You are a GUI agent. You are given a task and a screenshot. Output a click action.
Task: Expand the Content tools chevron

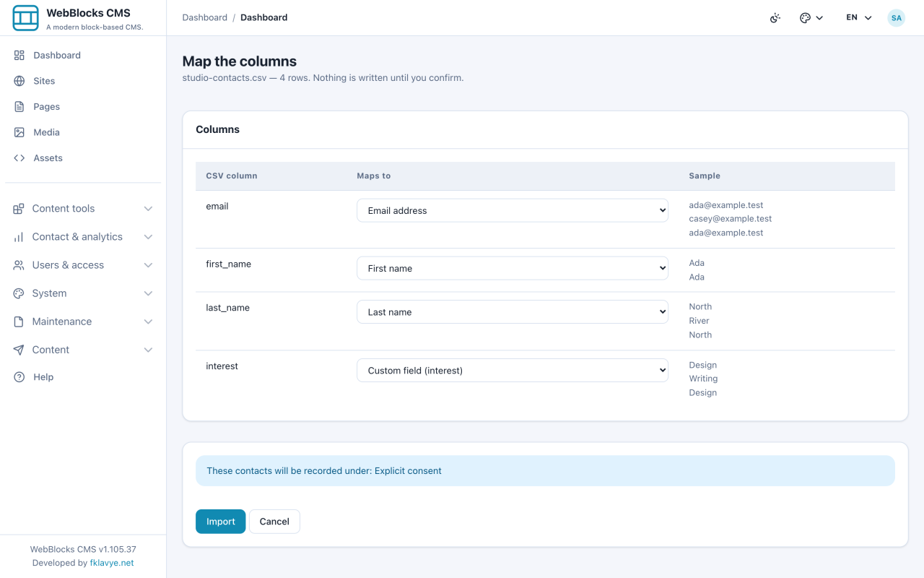[148, 209]
